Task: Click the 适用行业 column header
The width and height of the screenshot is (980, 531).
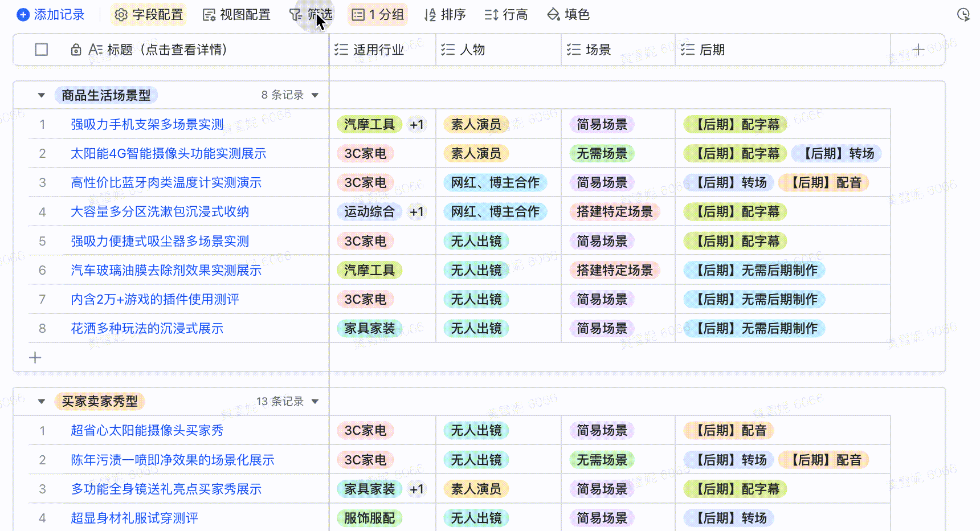Action: (x=378, y=50)
